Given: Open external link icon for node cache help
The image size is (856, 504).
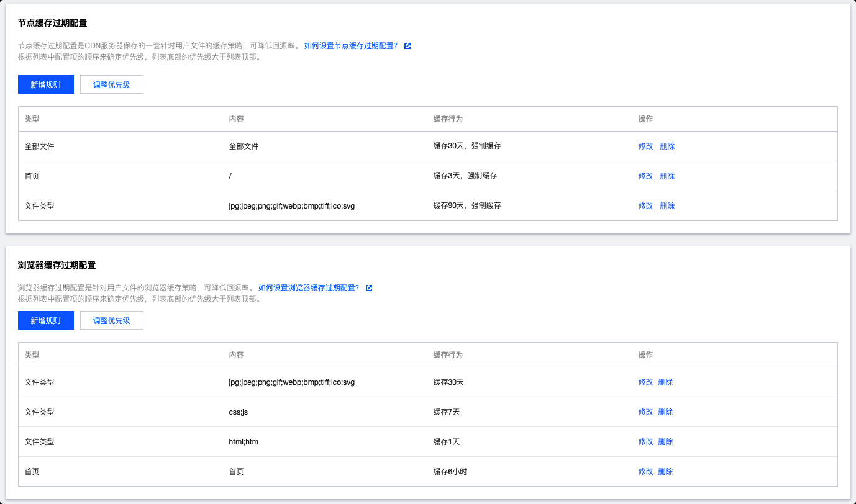Looking at the screenshot, I should click(408, 46).
